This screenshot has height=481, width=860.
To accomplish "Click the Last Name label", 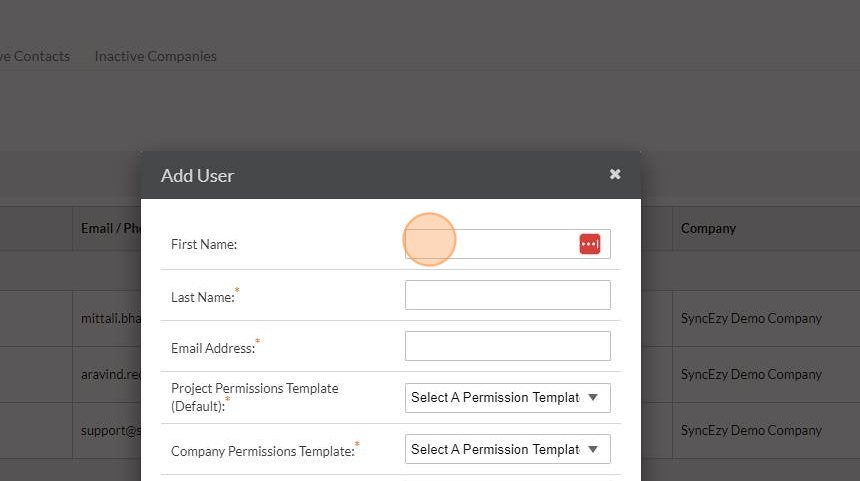I will point(203,297).
